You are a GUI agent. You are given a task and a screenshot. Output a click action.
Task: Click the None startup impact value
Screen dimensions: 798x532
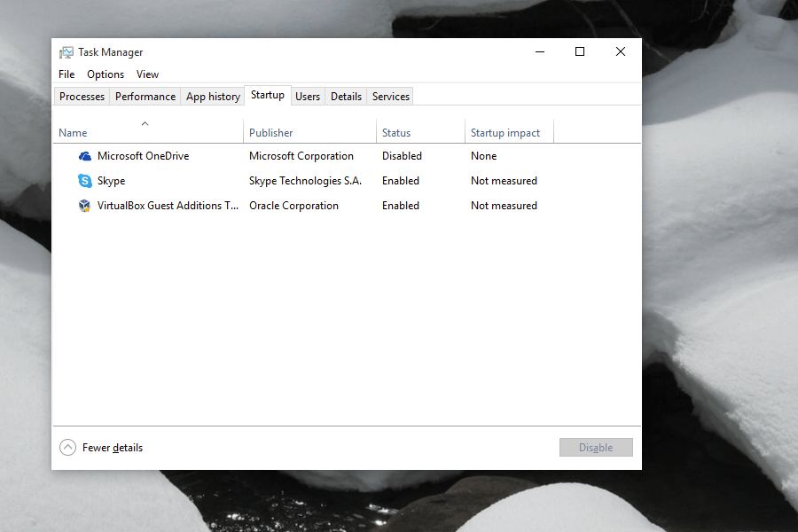coord(483,156)
